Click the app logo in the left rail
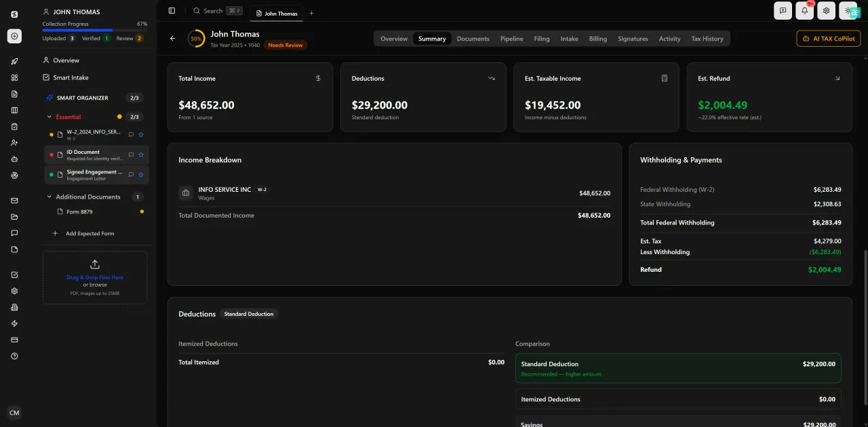Image resolution: width=868 pixels, height=427 pixels. pyautogui.click(x=14, y=14)
